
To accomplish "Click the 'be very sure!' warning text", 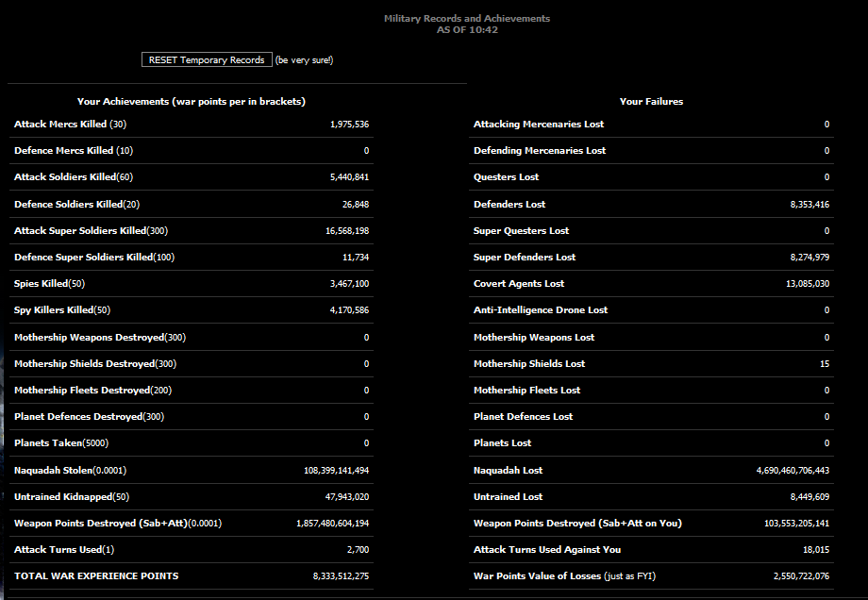I will coord(304,60).
